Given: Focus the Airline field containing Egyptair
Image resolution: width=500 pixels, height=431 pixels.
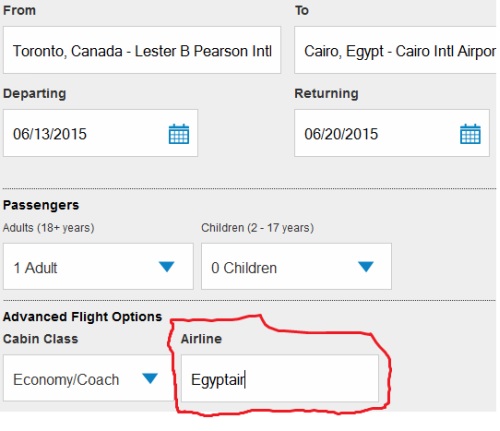Looking at the screenshot, I should click(x=280, y=378).
